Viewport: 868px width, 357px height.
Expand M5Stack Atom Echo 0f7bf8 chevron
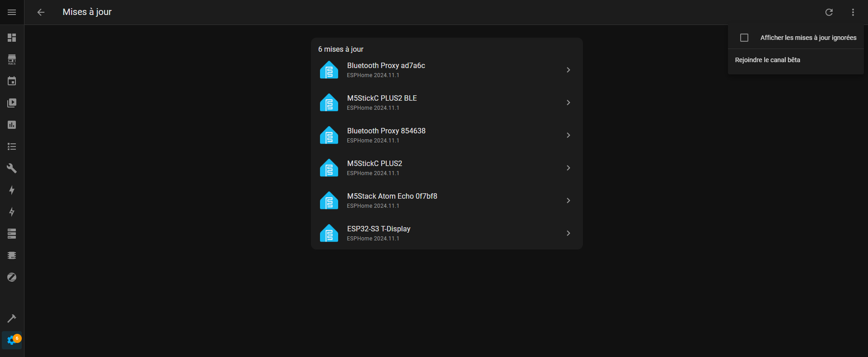[568, 201]
